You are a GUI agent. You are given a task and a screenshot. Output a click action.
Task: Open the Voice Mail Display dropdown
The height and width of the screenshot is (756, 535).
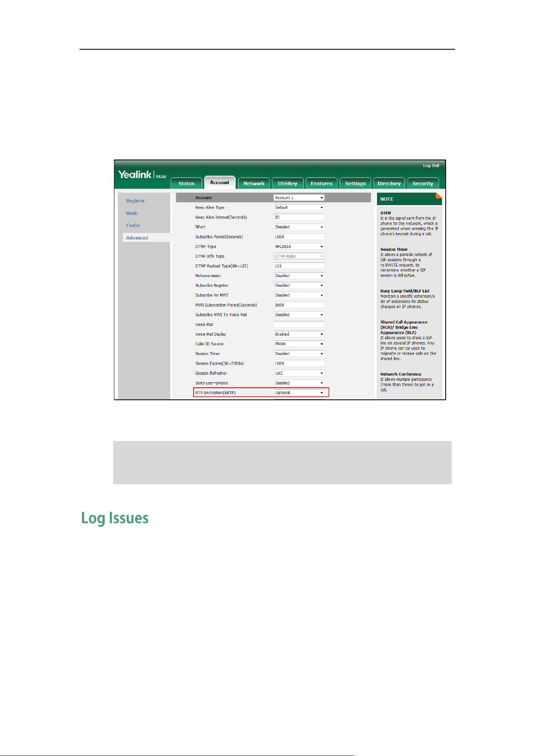[299, 334]
